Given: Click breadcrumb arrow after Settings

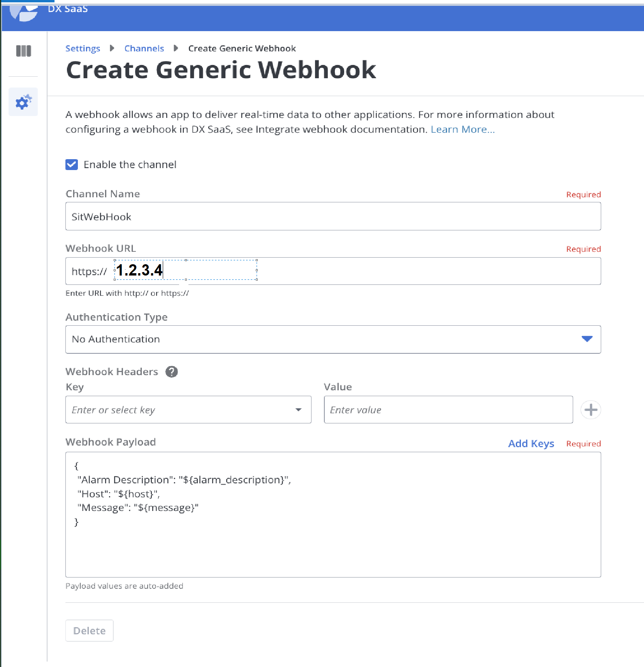Looking at the screenshot, I should click(x=112, y=48).
